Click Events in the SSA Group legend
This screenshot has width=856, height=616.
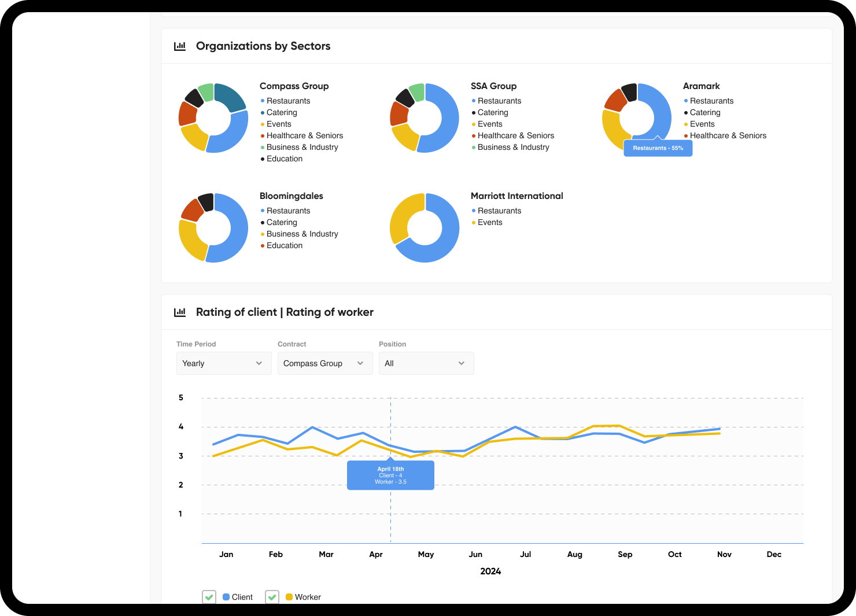tap(490, 124)
